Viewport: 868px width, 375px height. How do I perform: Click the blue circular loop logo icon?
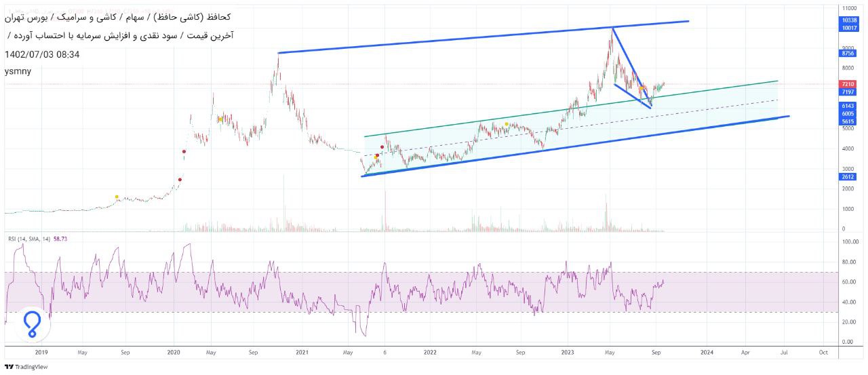coord(31,325)
